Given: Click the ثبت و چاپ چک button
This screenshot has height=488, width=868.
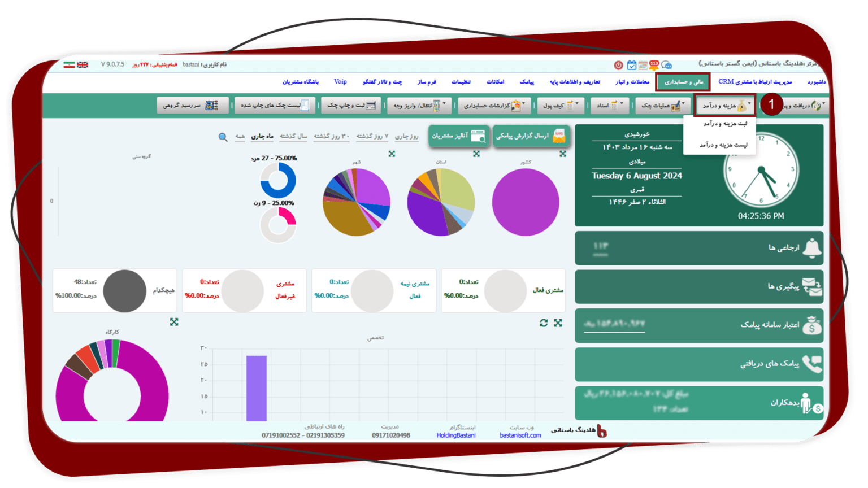Looking at the screenshot, I should (x=351, y=106).
